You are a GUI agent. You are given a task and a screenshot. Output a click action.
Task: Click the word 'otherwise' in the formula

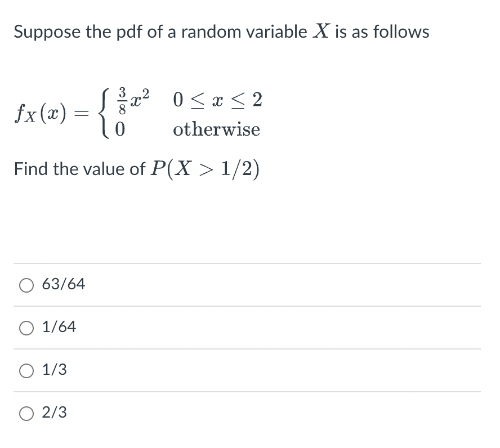click(x=217, y=129)
